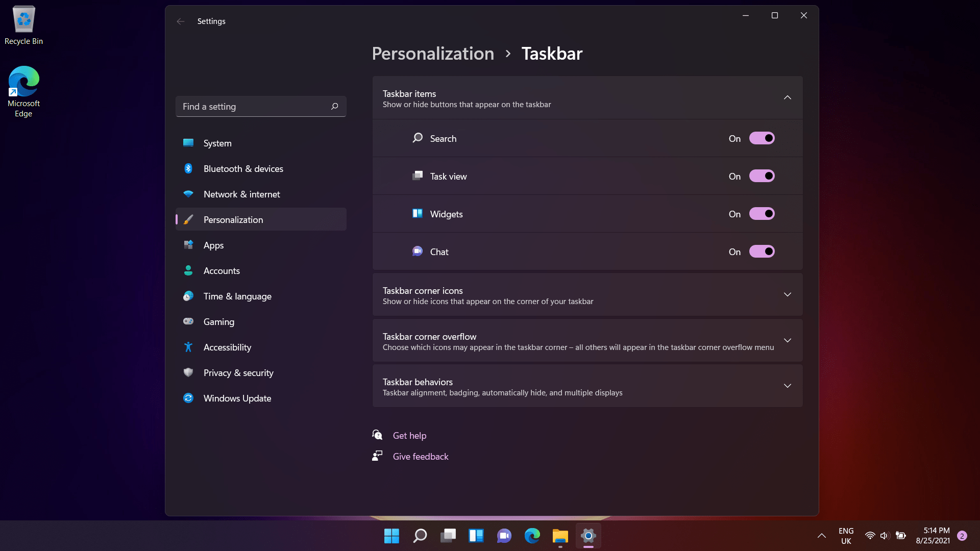The height and width of the screenshot is (551, 980).
Task: Open the Recycle Bin desktop icon
Action: (23, 26)
